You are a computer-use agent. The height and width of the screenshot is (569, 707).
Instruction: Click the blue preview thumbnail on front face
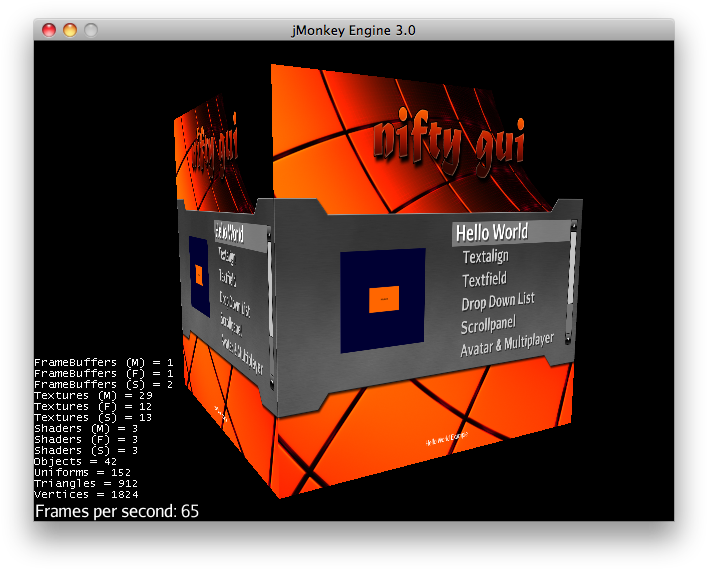pyautogui.click(x=382, y=300)
